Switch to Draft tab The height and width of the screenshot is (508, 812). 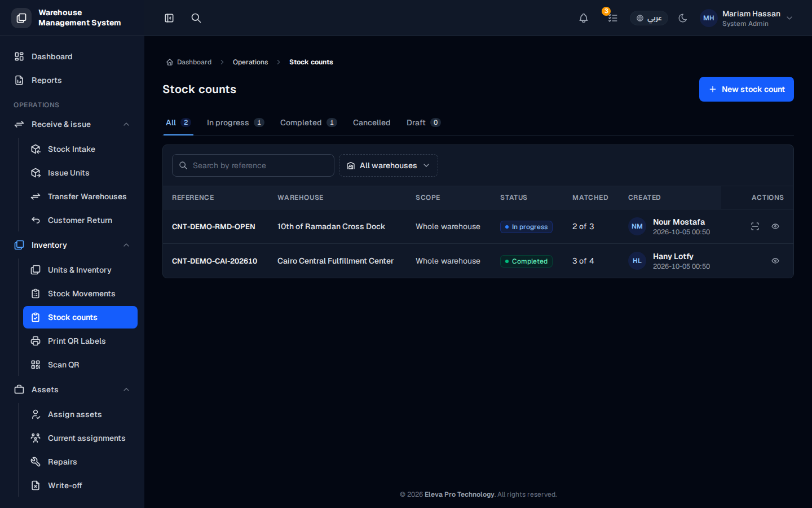coord(423,122)
